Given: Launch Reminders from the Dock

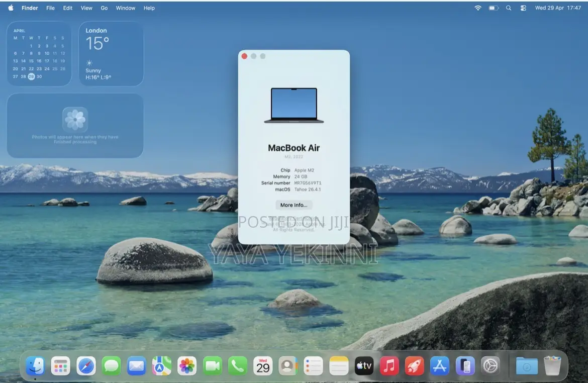Looking at the screenshot, I should point(314,366).
